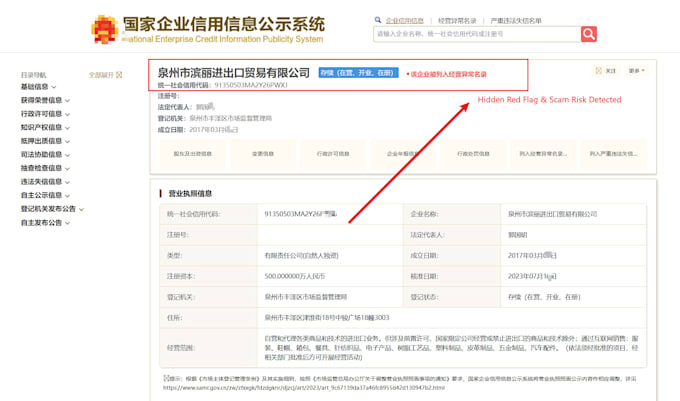This screenshot has height=401, width=680.
Task: Expand 司法协助信息 in sidebar
Action: 45,154
